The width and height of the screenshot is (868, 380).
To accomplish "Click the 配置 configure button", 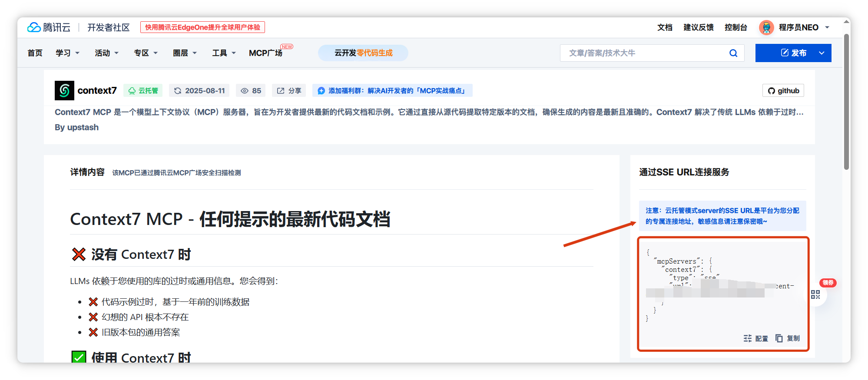I will (756, 338).
